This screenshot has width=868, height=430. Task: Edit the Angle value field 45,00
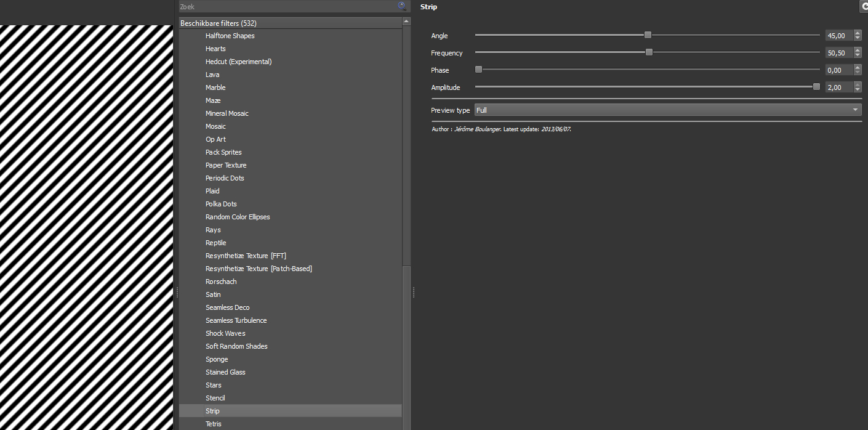tap(839, 36)
